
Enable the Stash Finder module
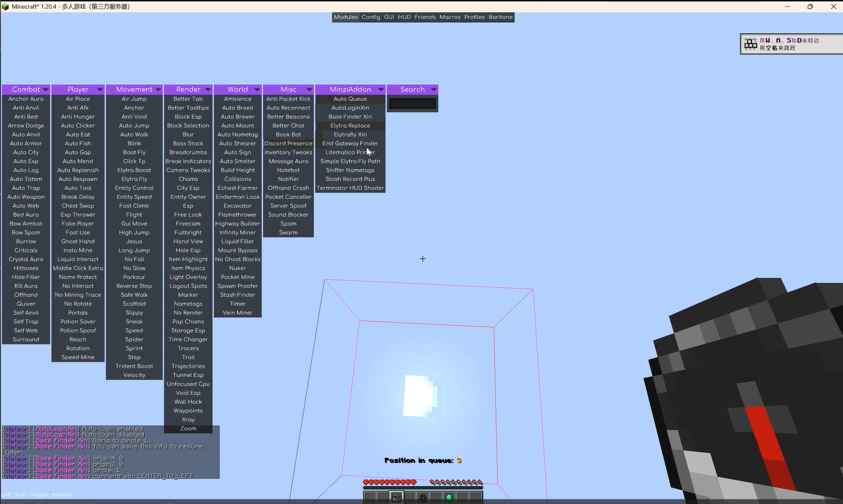pyautogui.click(x=238, y=295)
